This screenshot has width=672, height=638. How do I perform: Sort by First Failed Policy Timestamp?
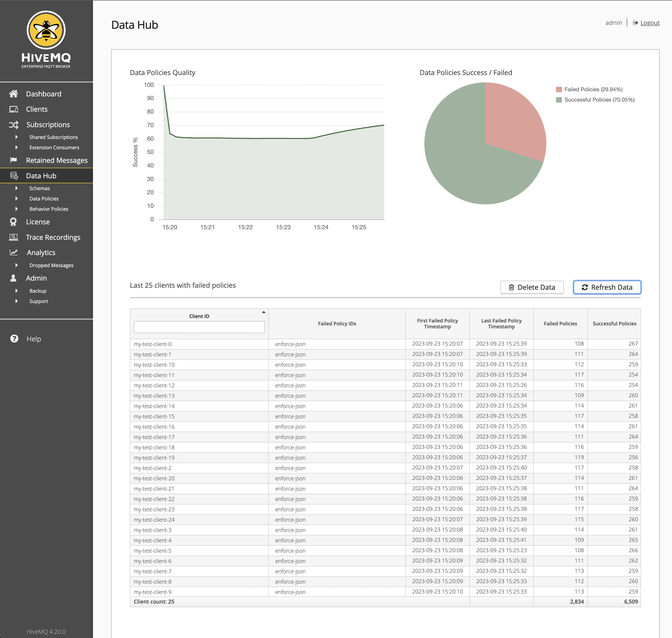click(437, 323)
